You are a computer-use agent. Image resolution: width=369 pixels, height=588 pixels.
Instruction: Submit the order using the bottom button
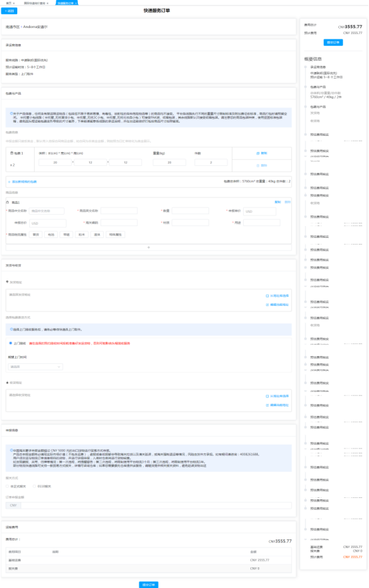149,585
